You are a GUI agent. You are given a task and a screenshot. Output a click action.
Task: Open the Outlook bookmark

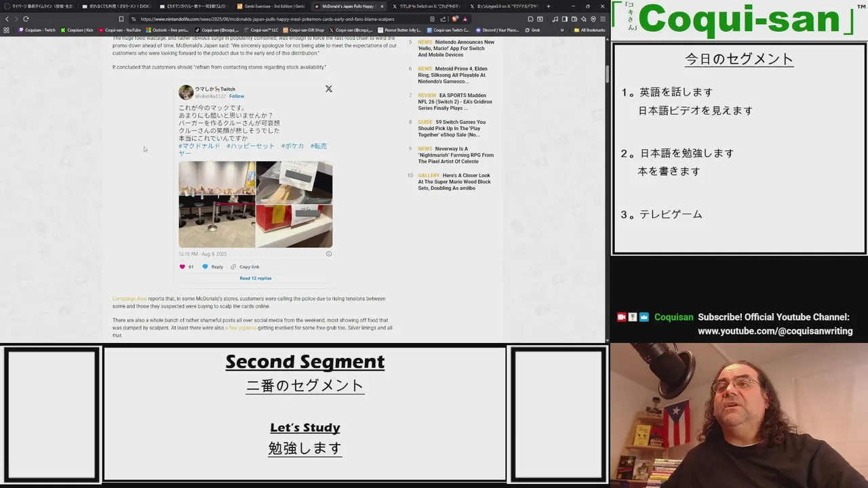pyautogui.click(x=167, y=30)
